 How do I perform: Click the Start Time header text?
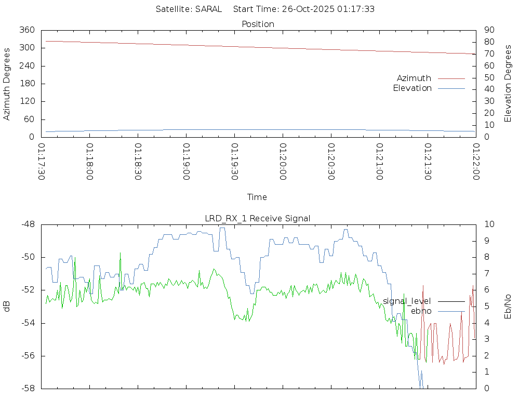coord(304,9)
